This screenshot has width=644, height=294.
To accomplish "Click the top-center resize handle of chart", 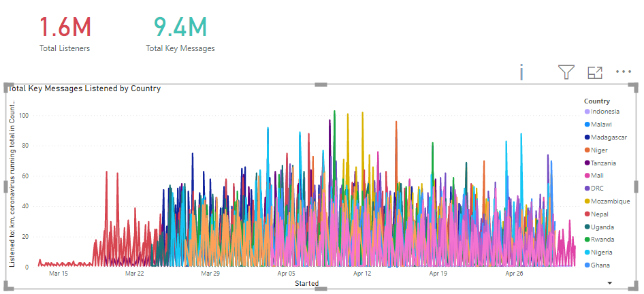I will (321, 84).
